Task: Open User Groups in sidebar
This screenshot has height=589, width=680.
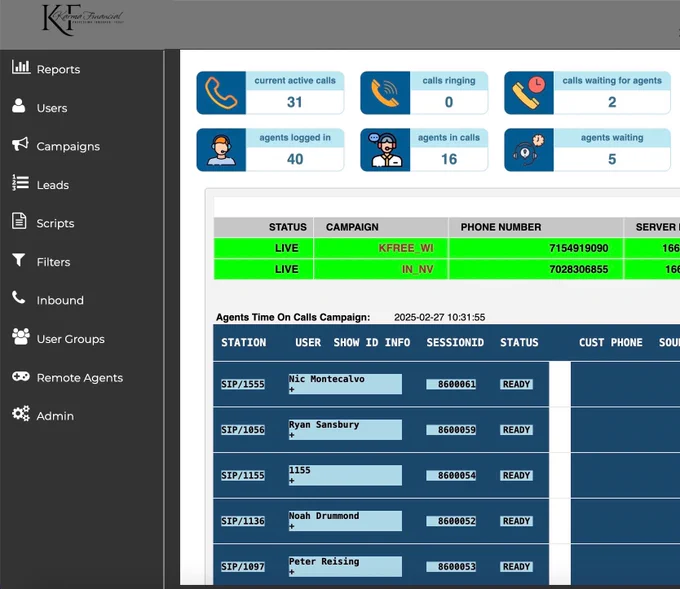Action: coord(70,339)
